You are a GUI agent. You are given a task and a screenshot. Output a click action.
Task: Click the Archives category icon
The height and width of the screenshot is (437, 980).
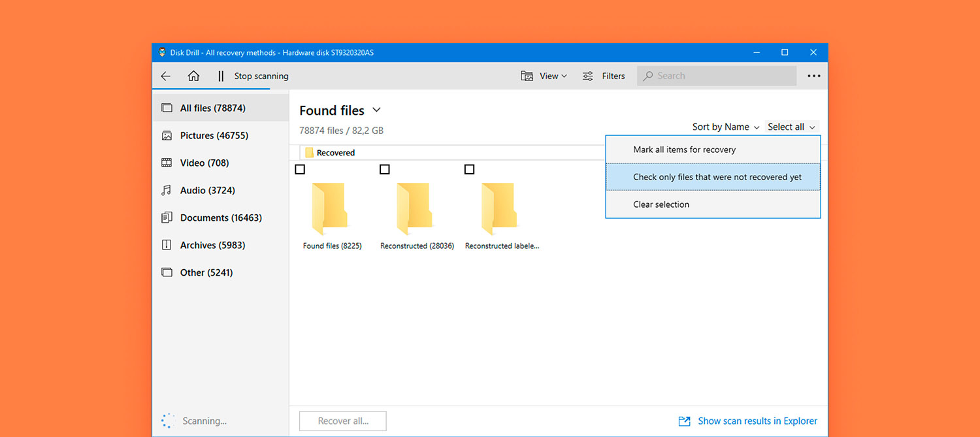(x=167, y=246)
